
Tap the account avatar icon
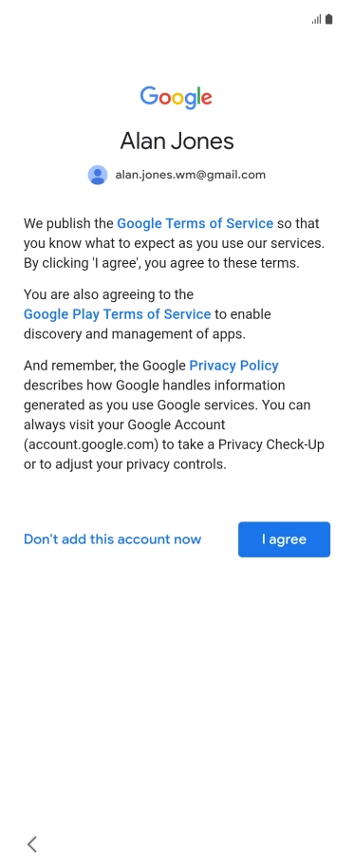click(x=98, y=175)
